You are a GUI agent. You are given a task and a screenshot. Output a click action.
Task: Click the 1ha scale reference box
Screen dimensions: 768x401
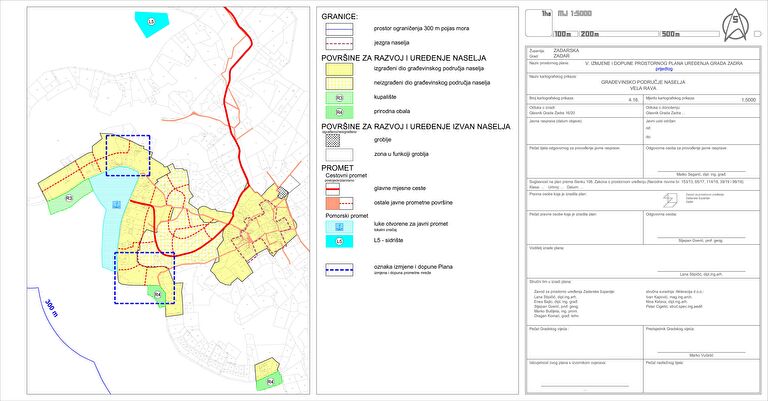click(x=539, y=23)
